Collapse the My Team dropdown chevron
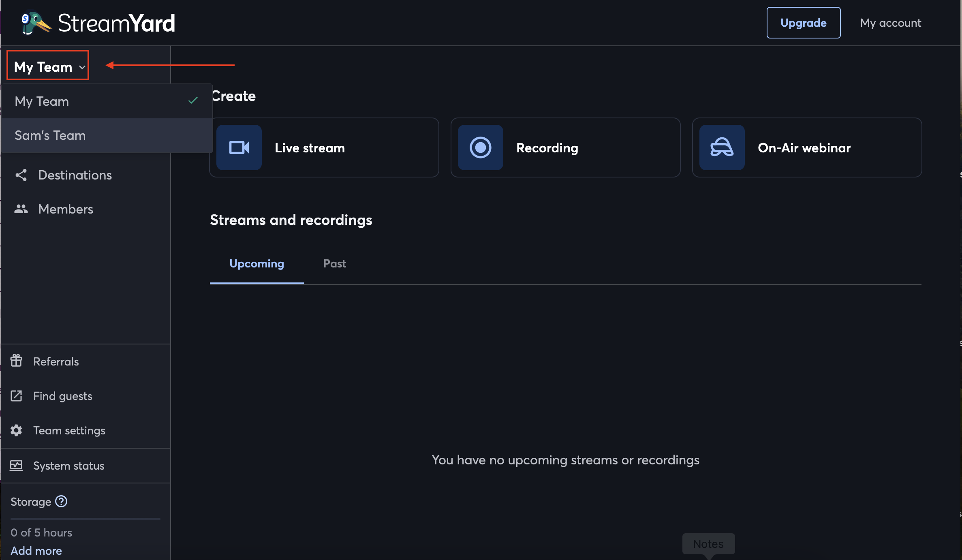 point(82,67)
